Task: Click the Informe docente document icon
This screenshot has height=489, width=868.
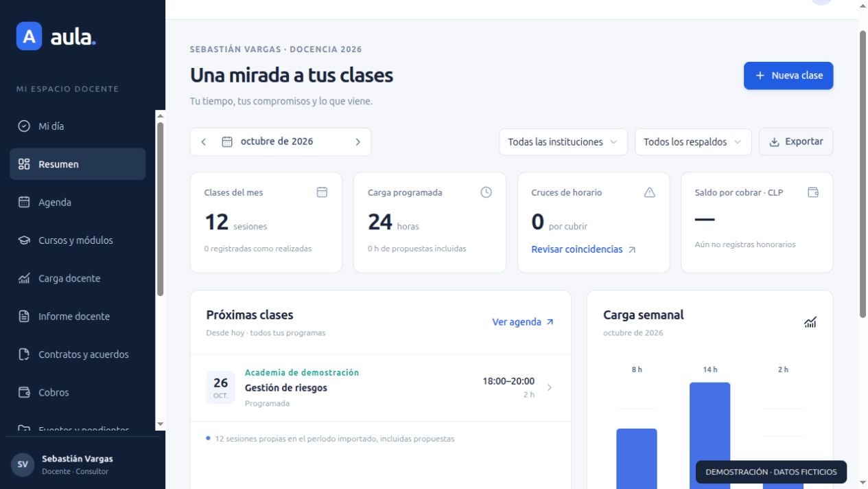Action: (24, 317)
